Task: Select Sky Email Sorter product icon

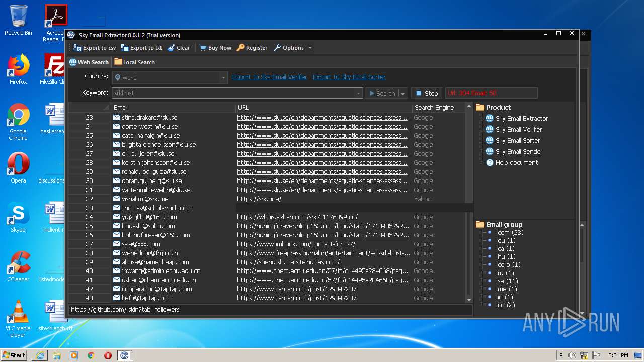Action: [489, 141]
